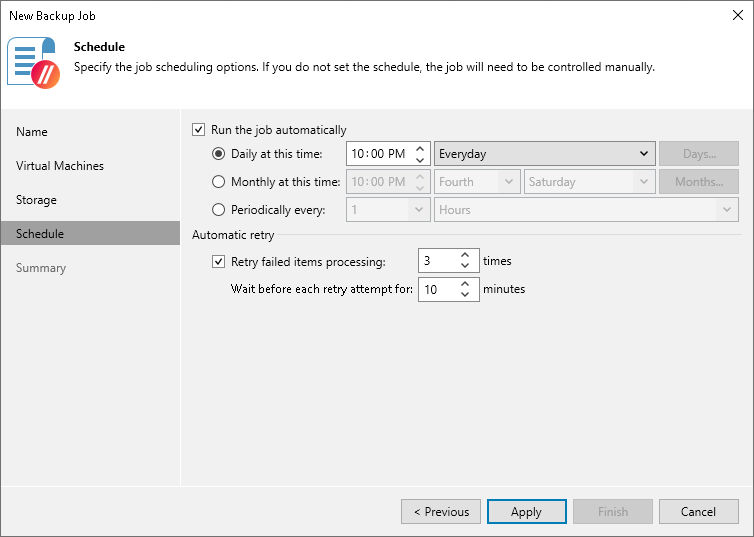Toggle Retry failed items processing checkbox

(x=219, y=262)
